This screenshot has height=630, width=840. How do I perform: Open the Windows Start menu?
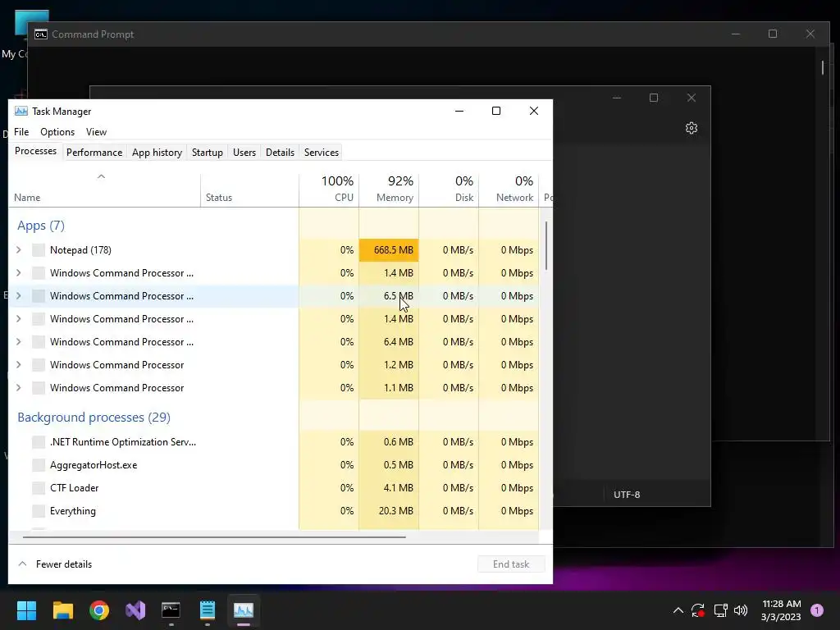click(26, 610)
